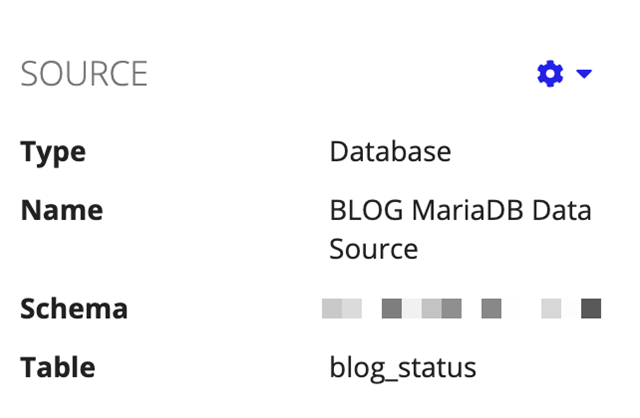Viewport: 640px width, 418px height.
Task: Click the blue settings gear icon
Action: 550,74
